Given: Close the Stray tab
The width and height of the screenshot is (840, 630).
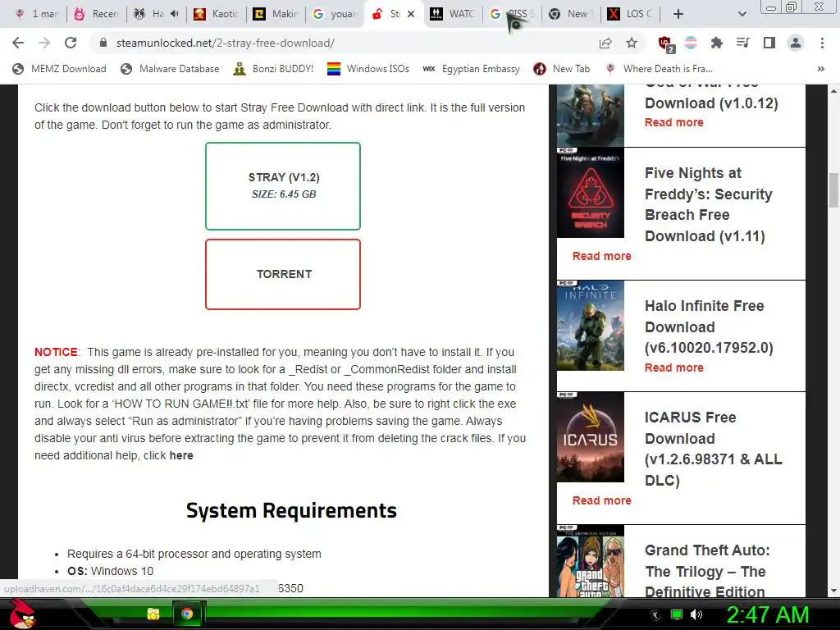Looking at the screenshot, I should (411, 14).
